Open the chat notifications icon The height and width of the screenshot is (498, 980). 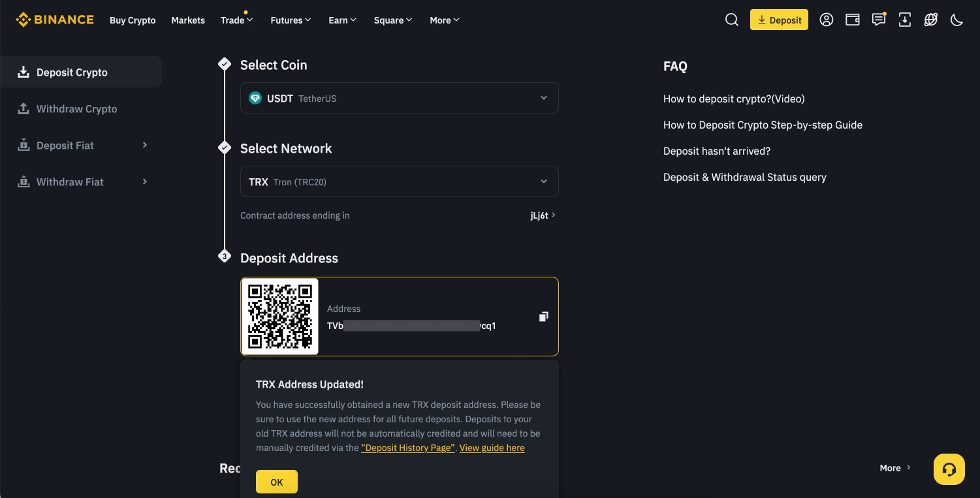click(879, 20)
